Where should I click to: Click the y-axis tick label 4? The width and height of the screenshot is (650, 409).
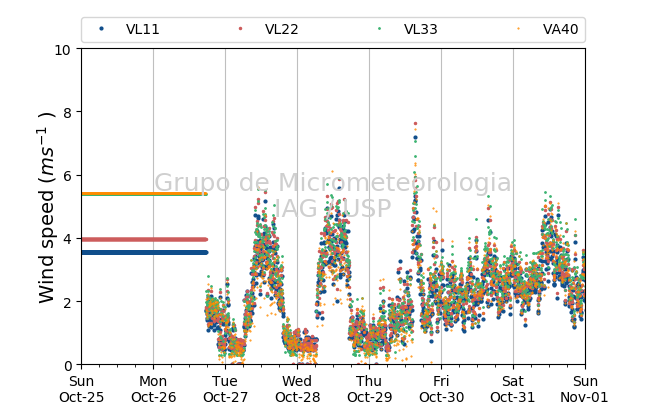tap(68, 240)
